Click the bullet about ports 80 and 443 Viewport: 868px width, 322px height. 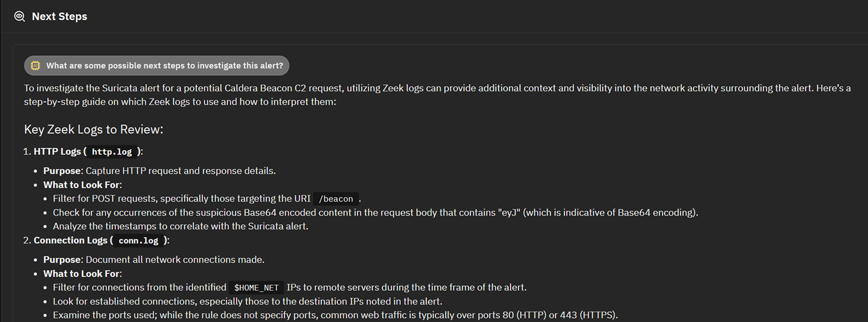(x=335, y=315)
